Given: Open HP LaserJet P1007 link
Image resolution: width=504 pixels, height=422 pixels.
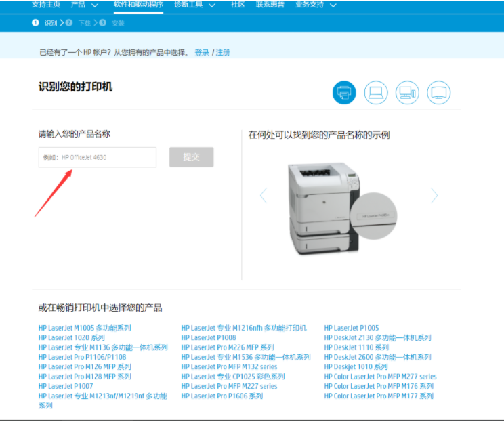Looking at the screenshot, I should 66,386.
